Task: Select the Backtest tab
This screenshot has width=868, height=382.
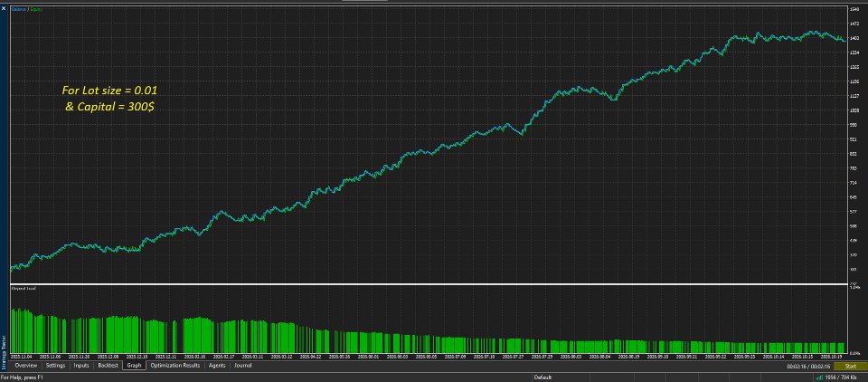Action: pos(108,366)
